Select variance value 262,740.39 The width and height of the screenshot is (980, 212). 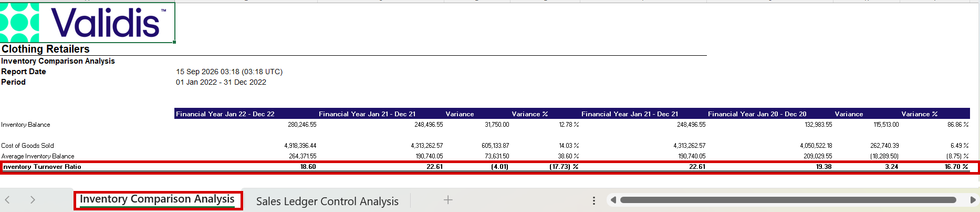885,146
